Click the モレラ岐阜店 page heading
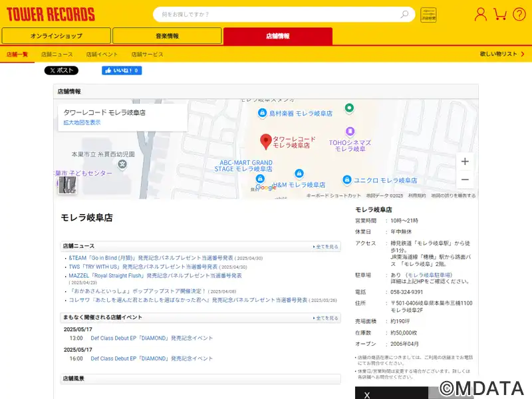 [x=86, y=217]
